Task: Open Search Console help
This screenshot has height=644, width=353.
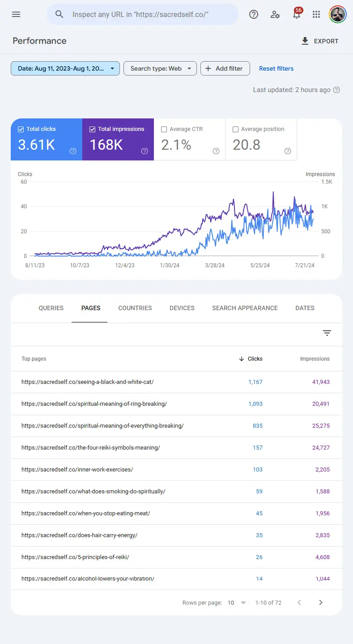Action: coord(254,14)
